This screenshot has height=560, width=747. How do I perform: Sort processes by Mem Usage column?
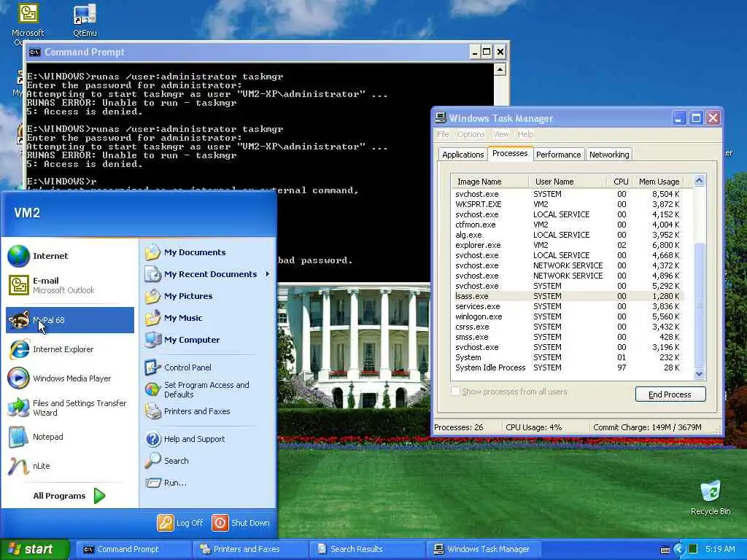659,182
